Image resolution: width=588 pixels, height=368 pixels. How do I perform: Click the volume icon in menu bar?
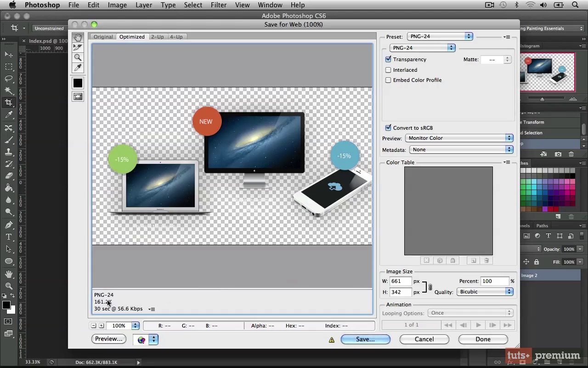click(x=544, y=5)
